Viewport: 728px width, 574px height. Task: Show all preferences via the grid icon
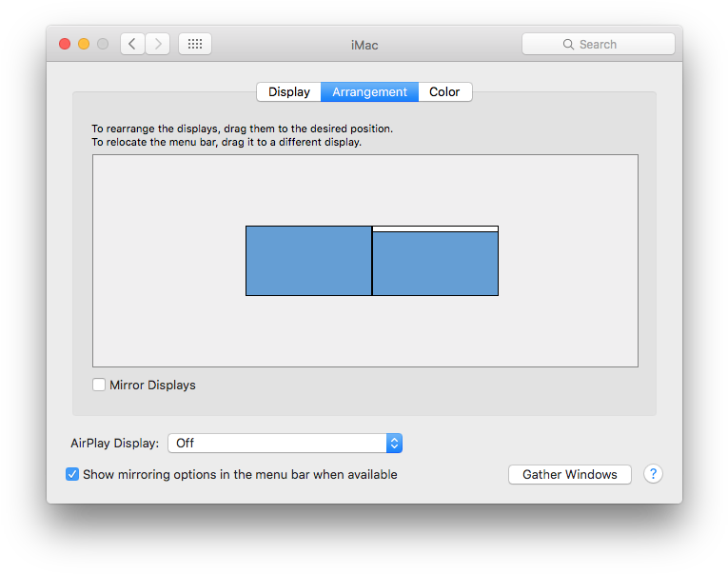[x=195, y=44]
